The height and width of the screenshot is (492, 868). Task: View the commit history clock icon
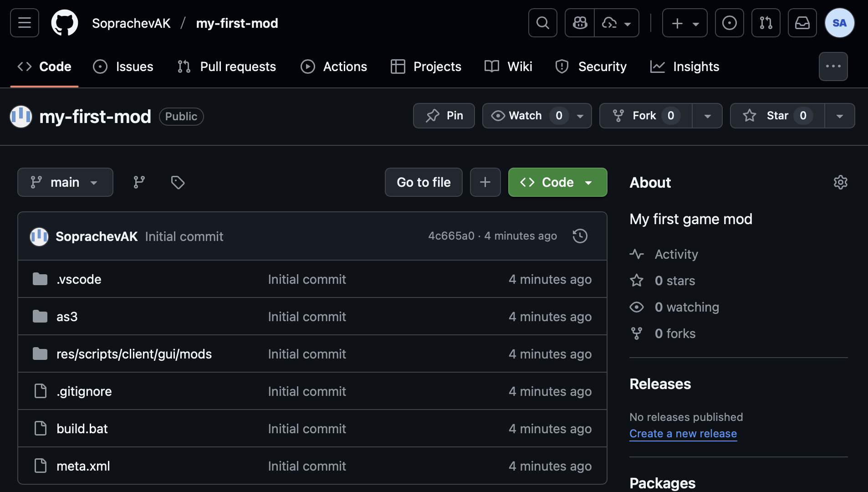[x=580, y=236]
